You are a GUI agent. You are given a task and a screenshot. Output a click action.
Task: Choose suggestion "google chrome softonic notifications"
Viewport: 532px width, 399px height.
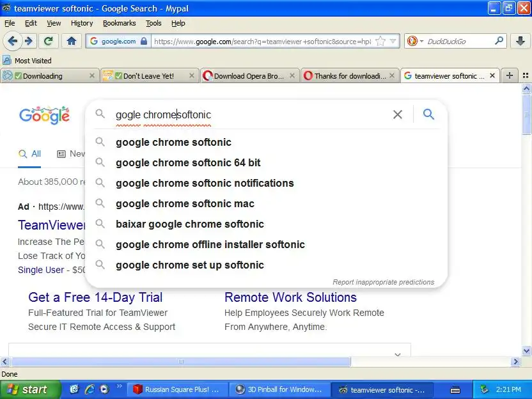(267, 184)
